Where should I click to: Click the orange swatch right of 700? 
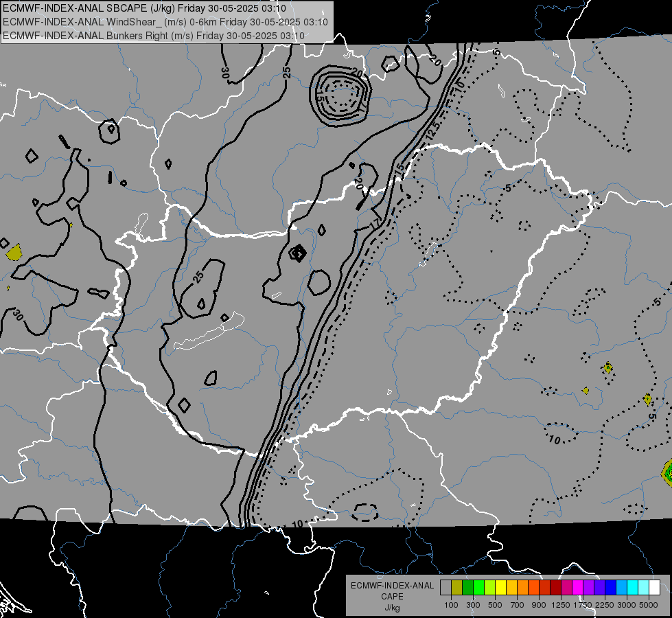(523, 588)
